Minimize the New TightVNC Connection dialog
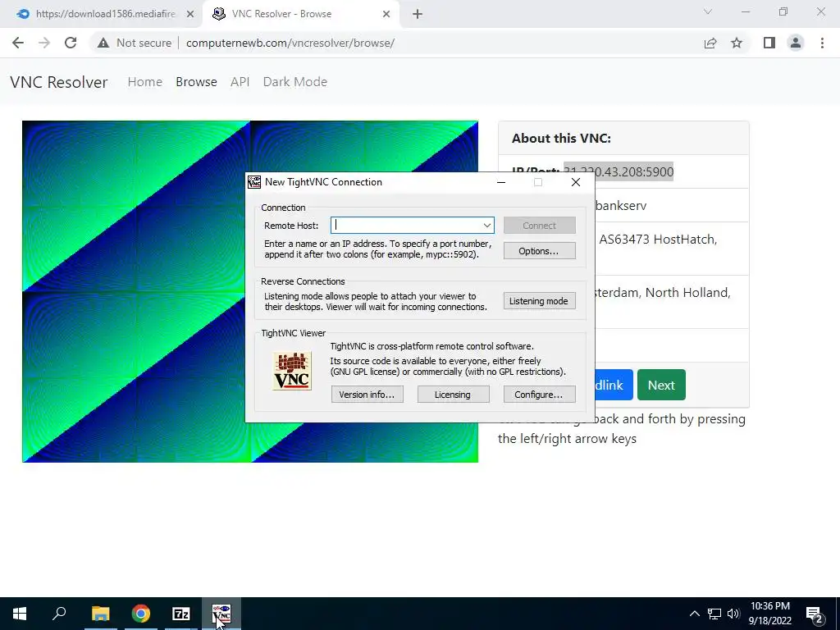840x630 pixels. tap(501, 182)
